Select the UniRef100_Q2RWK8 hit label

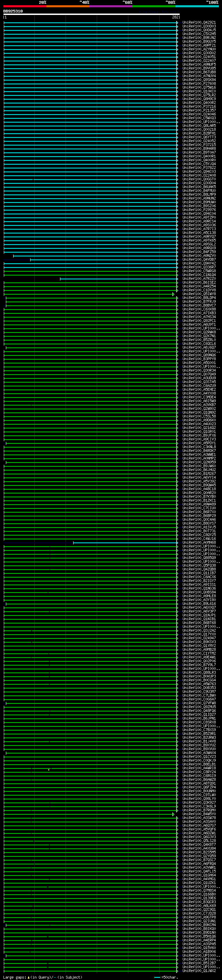coord(199,332)
